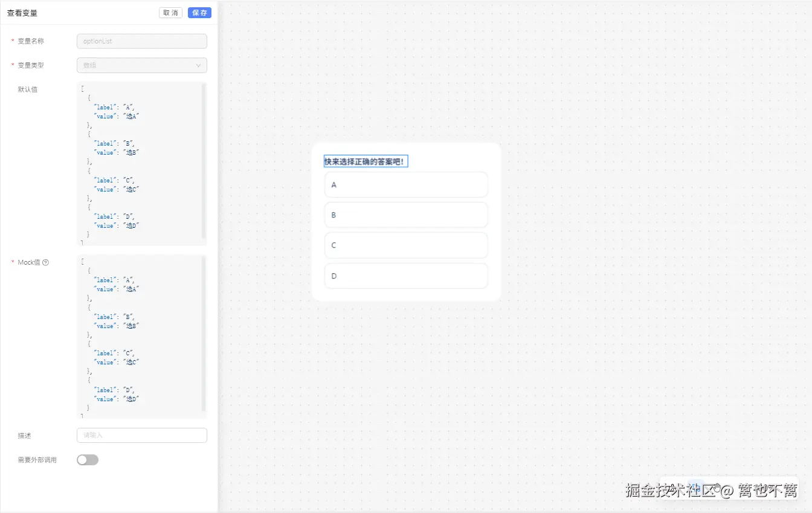The image size is (812, 513).
Task: Click "value": "选A" in the 默认值 editor
Action: tap(117, 116)
